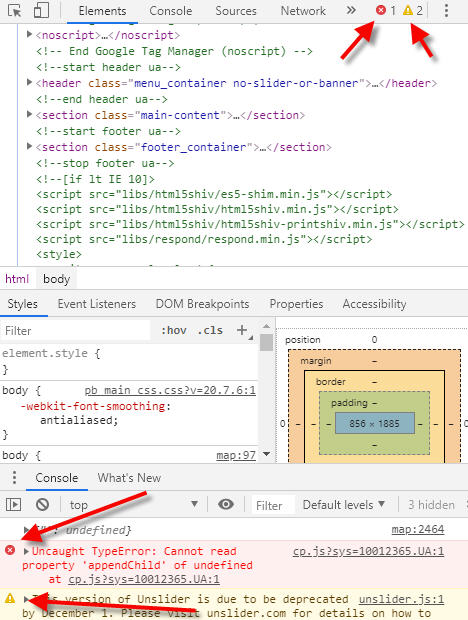Show the console sidebar icon

coord(13,504)
